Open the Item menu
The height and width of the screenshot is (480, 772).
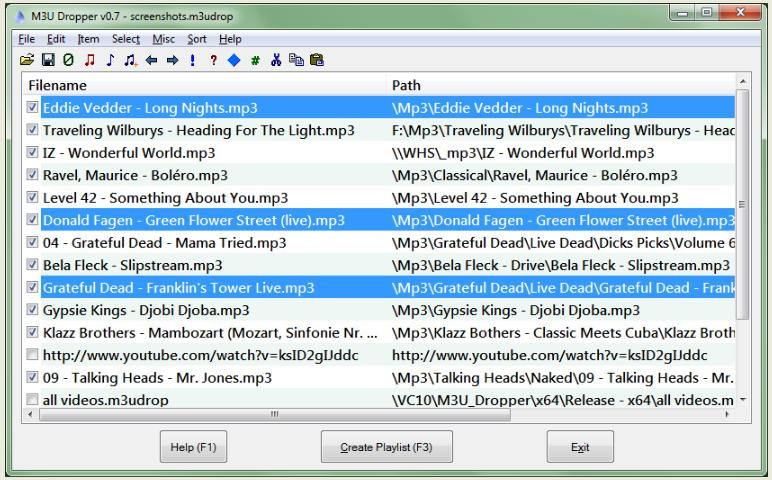pyautogui.click(x=88, y=39)
